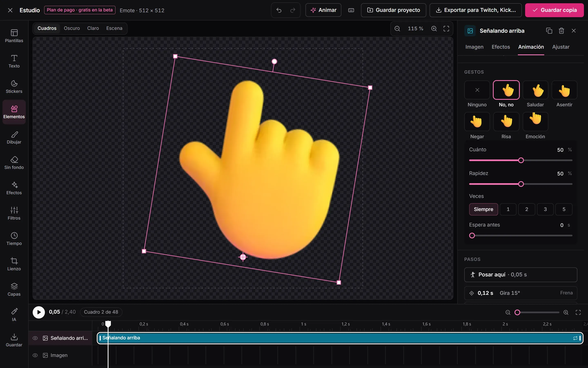
Task: Toggle visibility of Señalando arriba layer
Action: click(x=35, y=338)
